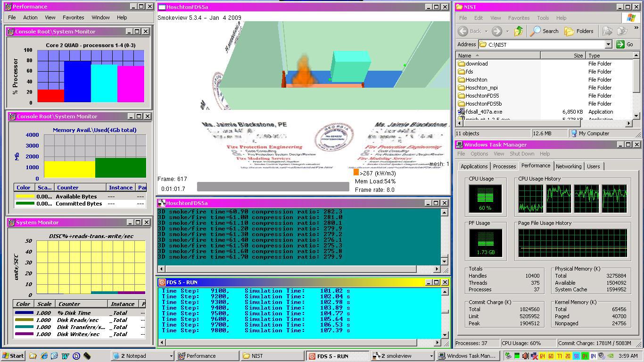644x362 pixels.
Task: Switch to the Windows Task Manager taskbar button
Action: click(x=467, y=356)
